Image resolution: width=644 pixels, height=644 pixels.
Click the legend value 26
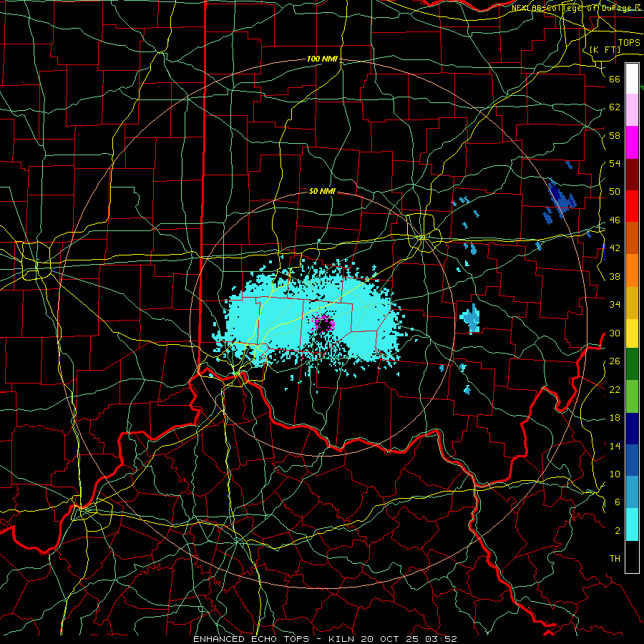pos(615,361)
